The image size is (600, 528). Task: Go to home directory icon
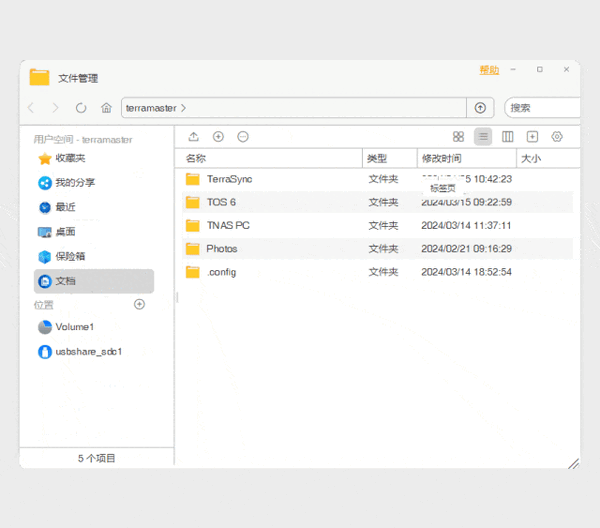click(x=106, y=108)
